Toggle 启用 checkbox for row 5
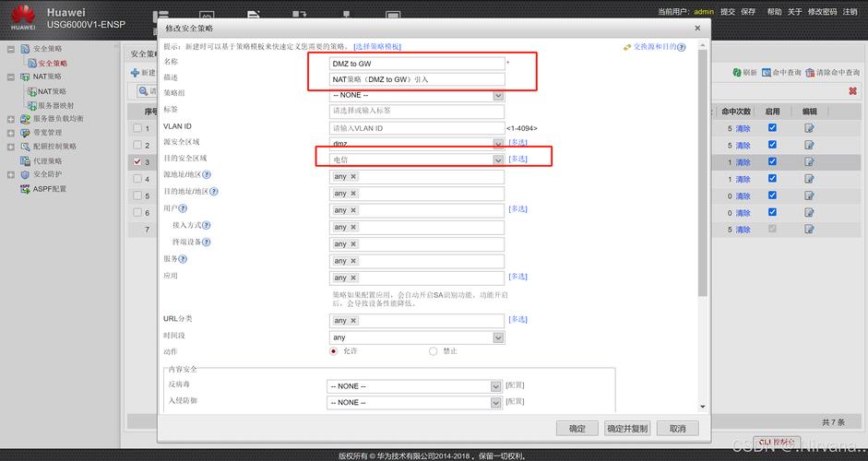This screenshot has height=461, width=868. pos(772,195)
